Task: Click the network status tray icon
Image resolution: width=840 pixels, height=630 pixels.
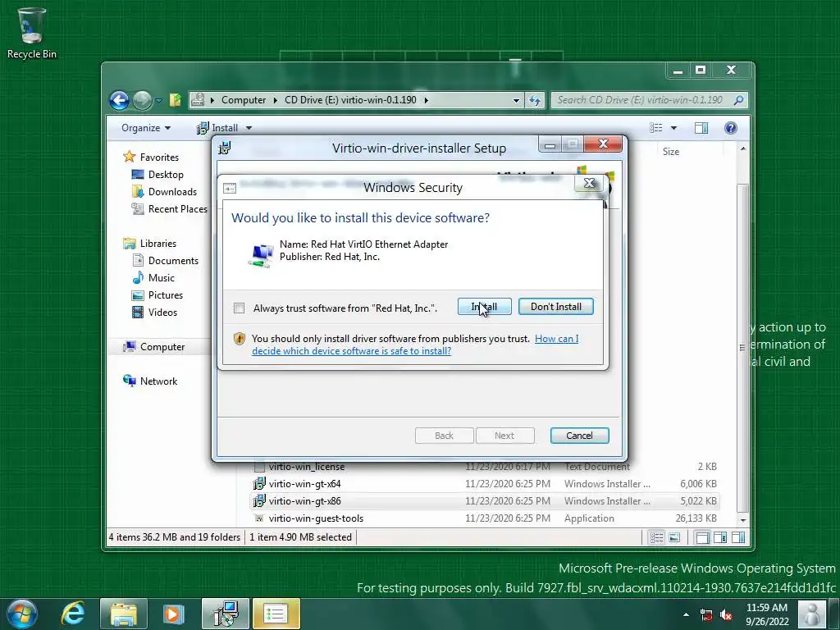Action: pos(706,615)
